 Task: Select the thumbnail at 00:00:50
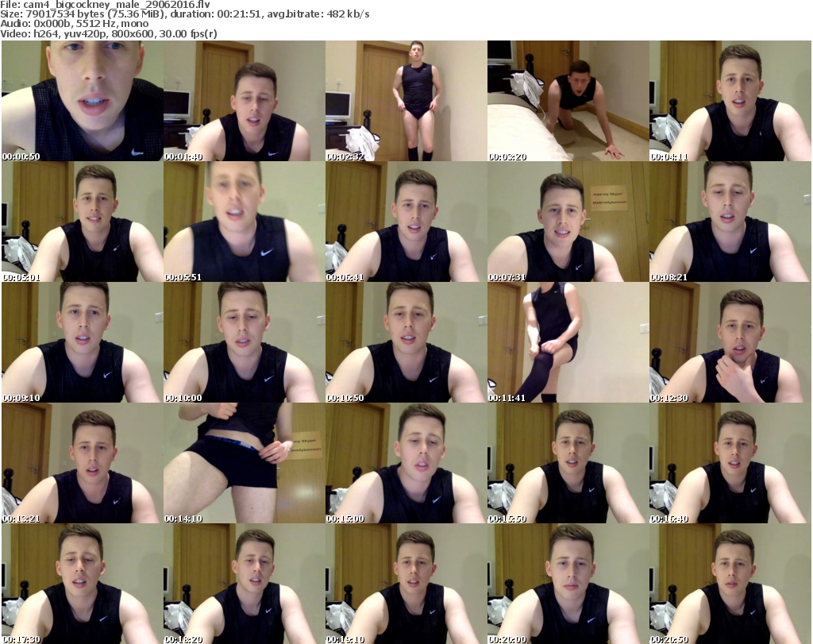click(83, 101)
